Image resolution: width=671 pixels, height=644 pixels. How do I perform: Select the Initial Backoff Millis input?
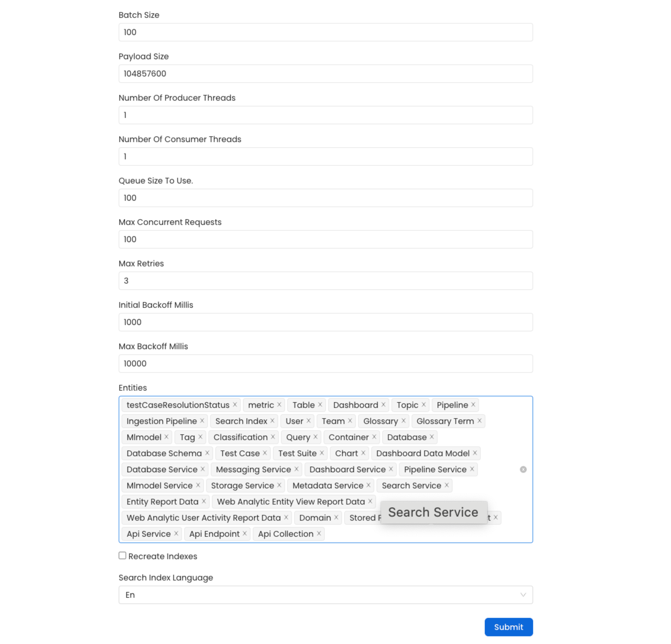pos(325,322)
